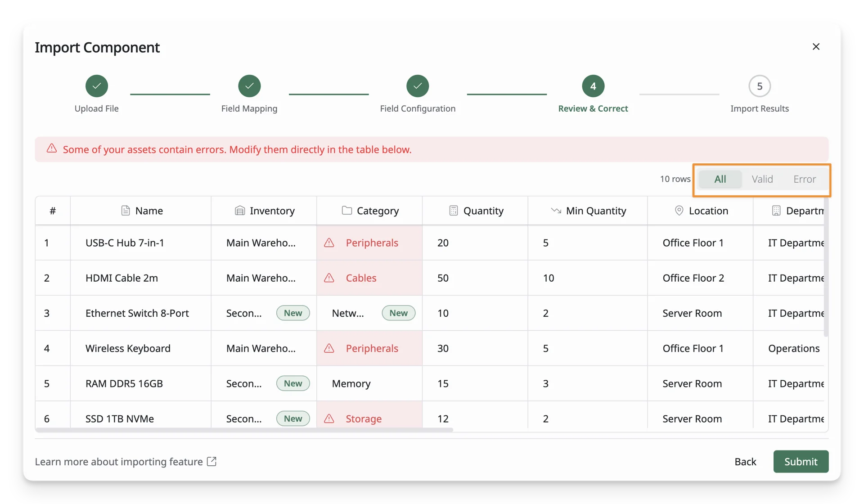Filter table to Valid rows
864x504 pixels.
coord(762,179)
